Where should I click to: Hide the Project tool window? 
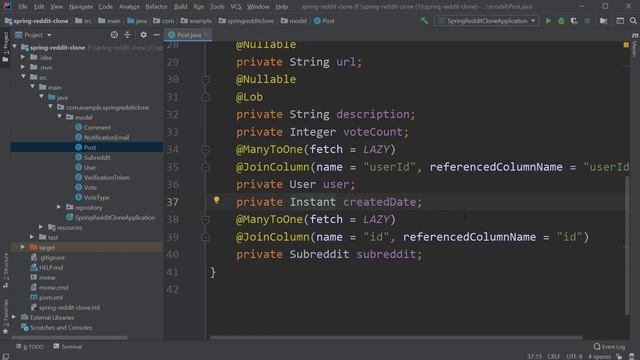point(156,35)
